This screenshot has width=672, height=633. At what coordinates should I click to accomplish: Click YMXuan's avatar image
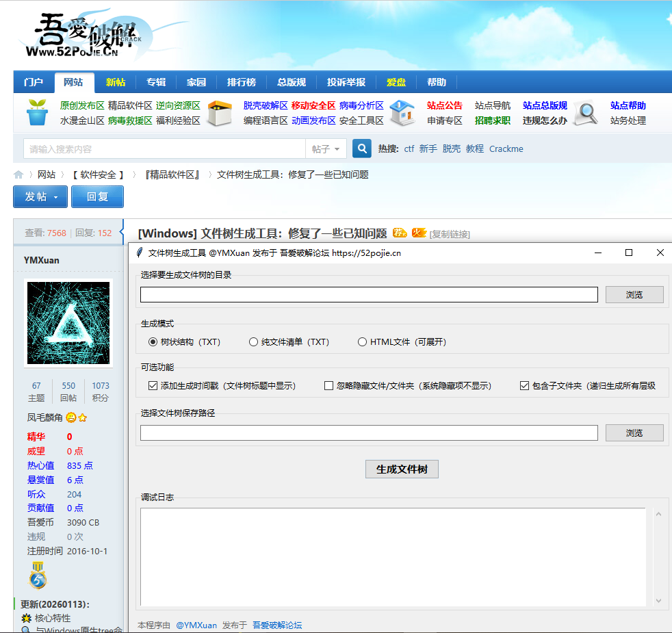click(68, 323)
